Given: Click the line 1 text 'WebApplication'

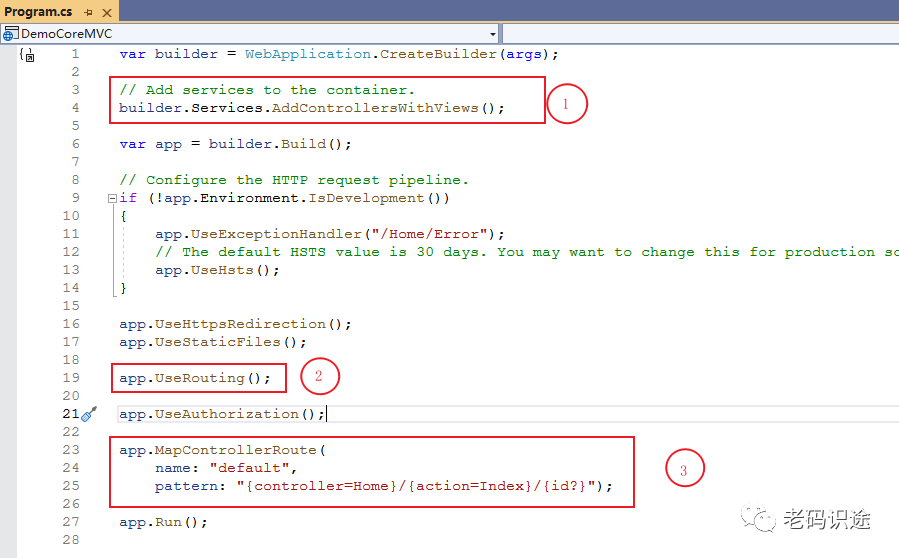Looking at the screenshot, I should (308, 54).
